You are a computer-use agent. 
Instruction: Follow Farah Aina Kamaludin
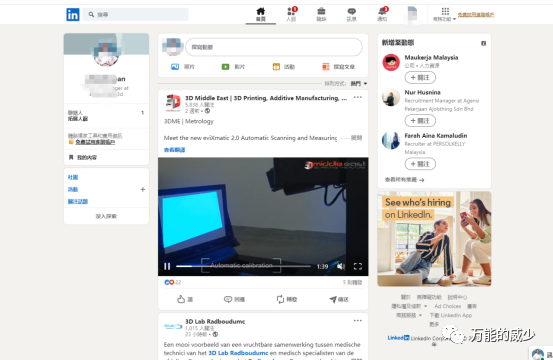pos(420,164)
